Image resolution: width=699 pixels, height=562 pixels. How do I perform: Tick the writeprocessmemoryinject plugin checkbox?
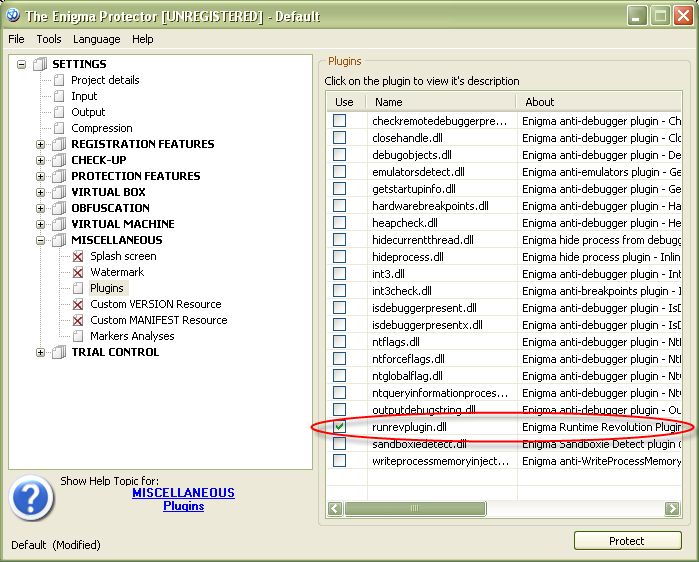pos(339,460)
